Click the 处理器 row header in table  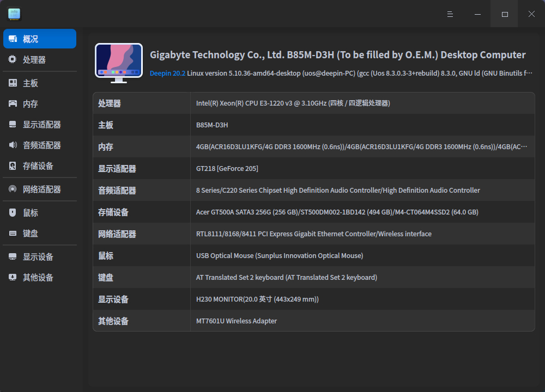pyautogui.click(x=110, y=103)
